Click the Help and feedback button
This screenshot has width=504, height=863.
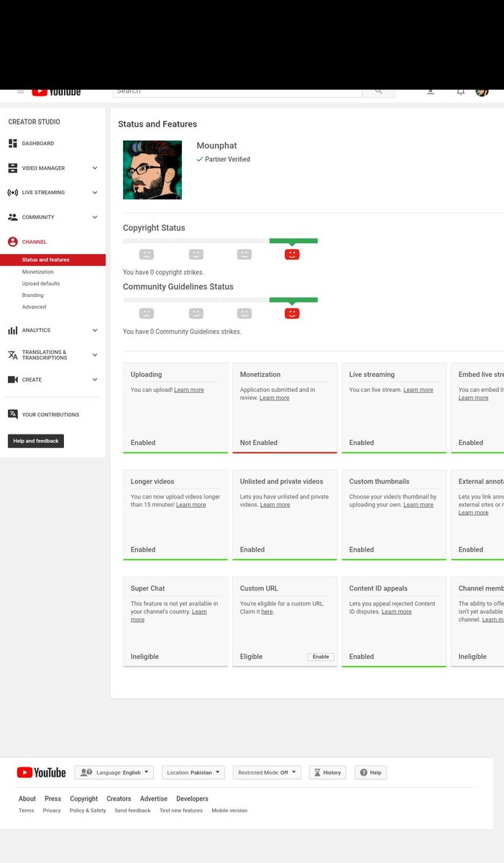tap(36, 441)
